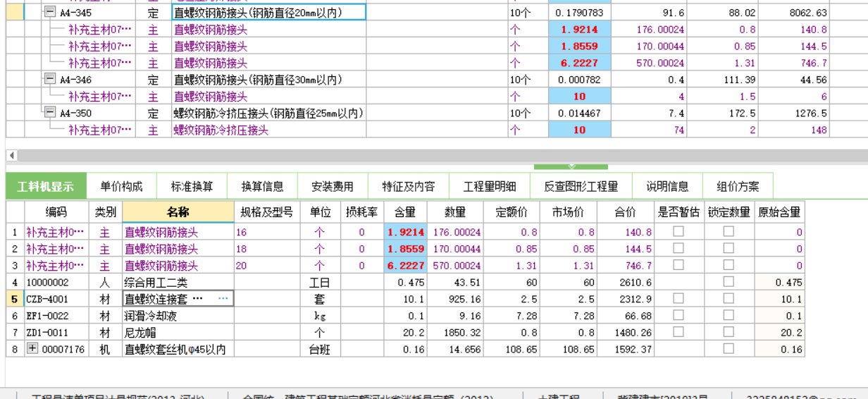
Task: Click code cell CZB-4001
Action: click(x=56, y=299)
